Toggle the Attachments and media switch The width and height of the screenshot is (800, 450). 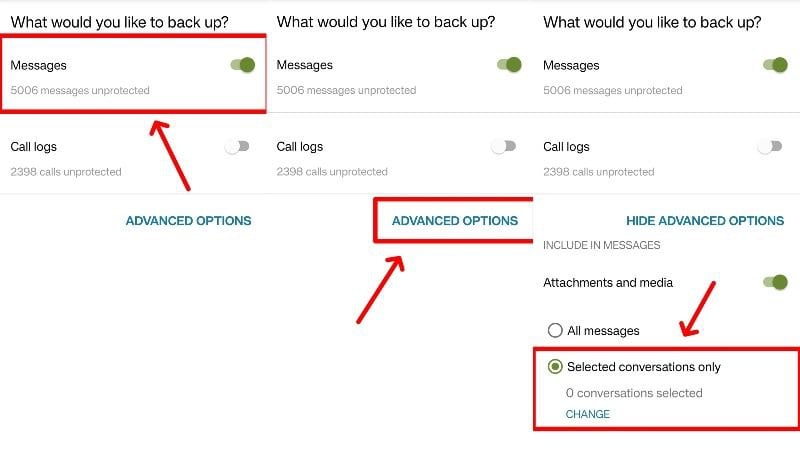coord(775,283)
